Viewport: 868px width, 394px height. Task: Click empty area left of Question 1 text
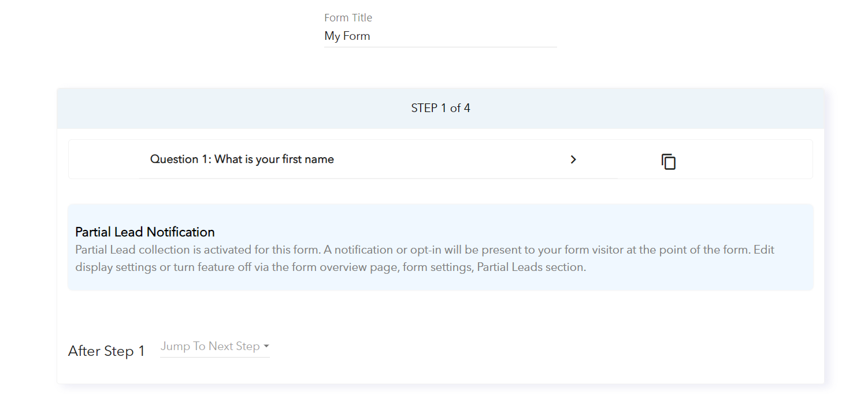(x=109, y=159)
